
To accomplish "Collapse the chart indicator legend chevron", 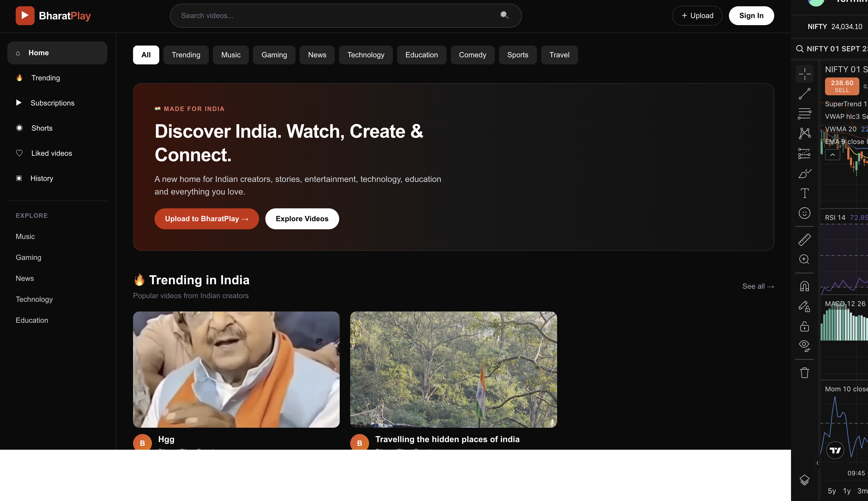I will pyautogui.click(x=833, y=155).
